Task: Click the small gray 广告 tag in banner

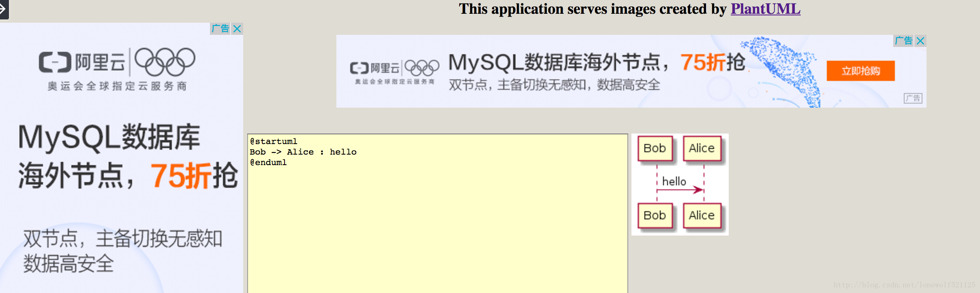Action: click(x=913, y=98)
